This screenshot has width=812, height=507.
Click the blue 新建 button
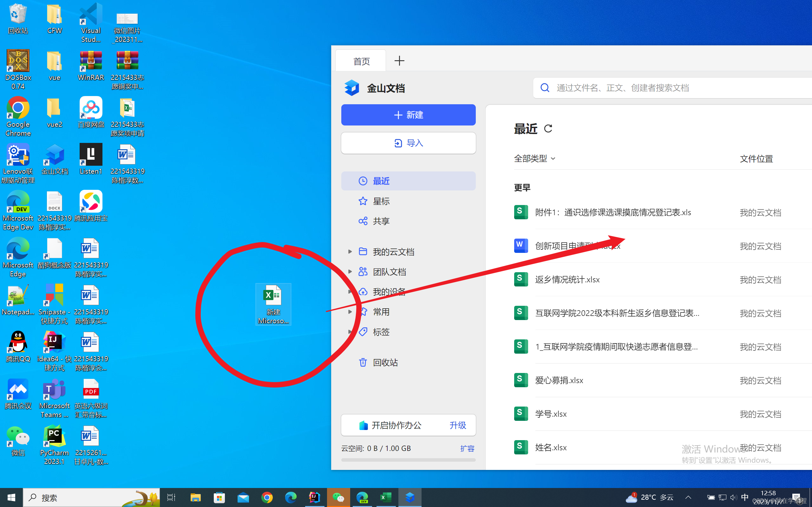pyautogui.click(x=408, y=115)
